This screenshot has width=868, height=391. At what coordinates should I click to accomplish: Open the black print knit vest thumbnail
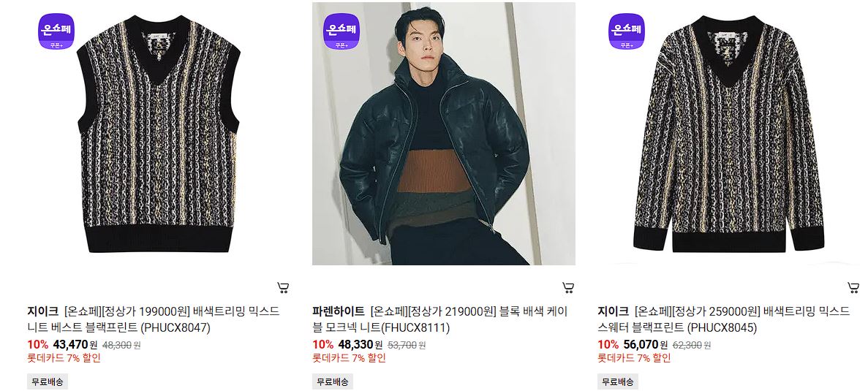click(159, 134)
